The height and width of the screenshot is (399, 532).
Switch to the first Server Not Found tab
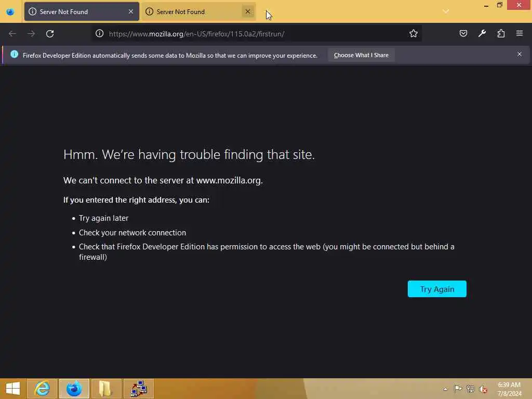click(x=82, y=11)
